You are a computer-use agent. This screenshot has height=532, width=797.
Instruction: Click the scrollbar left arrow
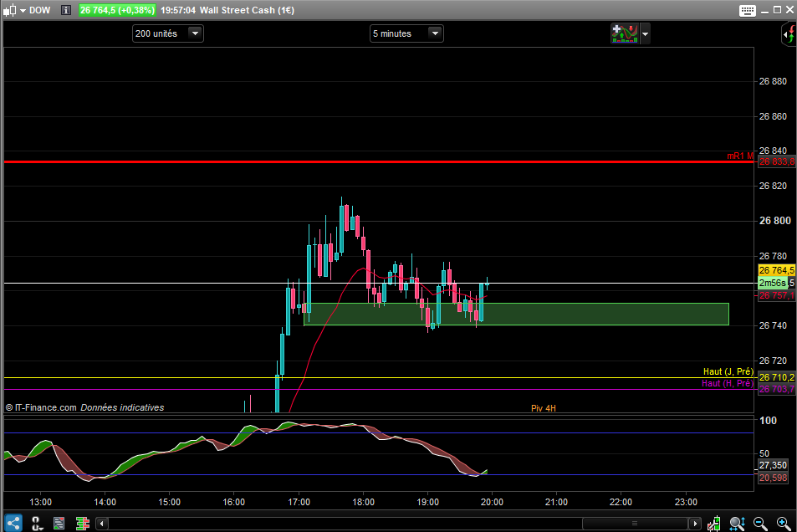click(102, 524)
